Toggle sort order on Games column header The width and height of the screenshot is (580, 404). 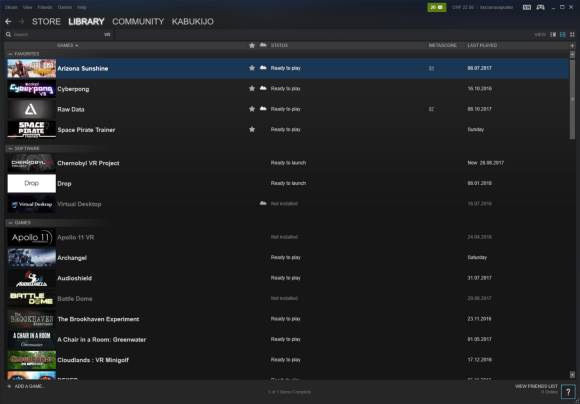pyautogui.click(x=68, y=46)
